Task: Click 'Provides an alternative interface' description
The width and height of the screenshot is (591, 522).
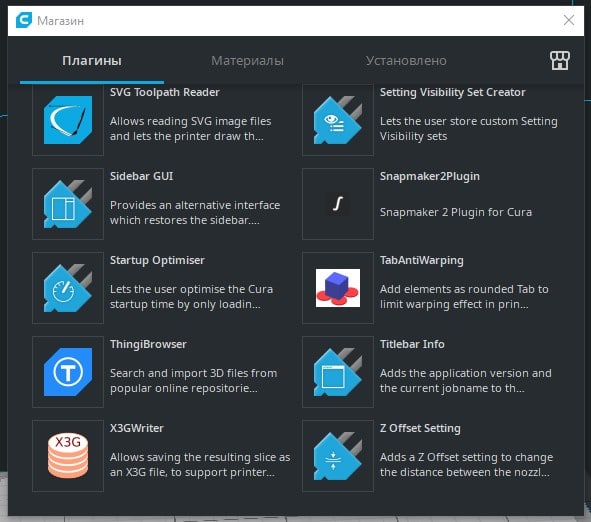Action: (195, 213)
